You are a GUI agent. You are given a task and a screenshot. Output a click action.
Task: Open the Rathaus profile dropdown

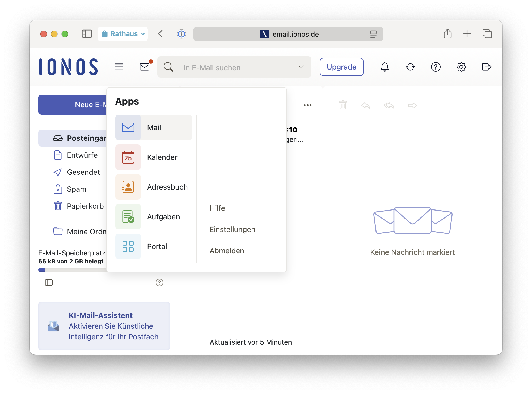[x=123, y=34]
